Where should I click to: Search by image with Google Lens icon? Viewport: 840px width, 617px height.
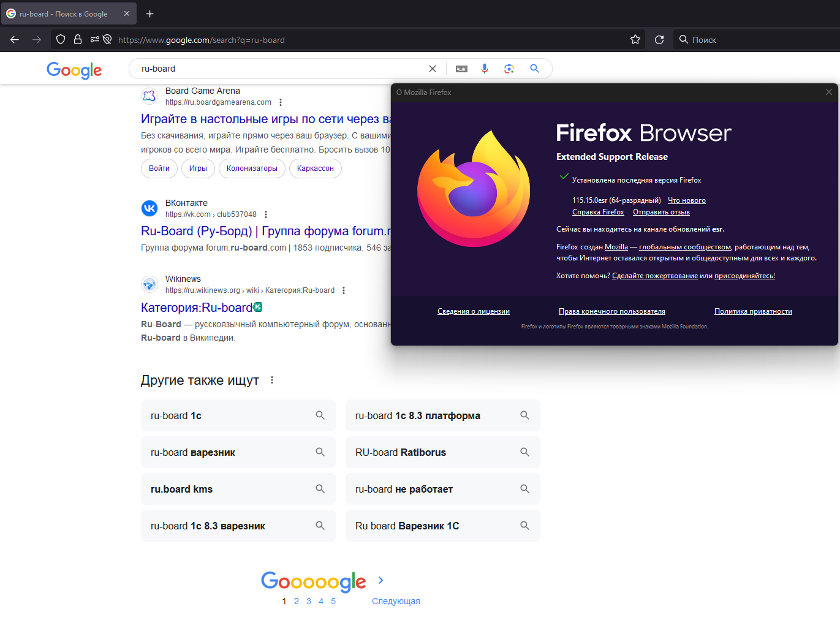pos(509,69)
